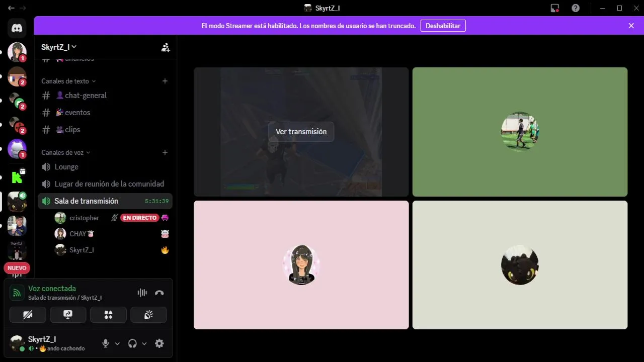Open inbox icon in title bar
Screen dimensions: 644x362
click(555, 8)
